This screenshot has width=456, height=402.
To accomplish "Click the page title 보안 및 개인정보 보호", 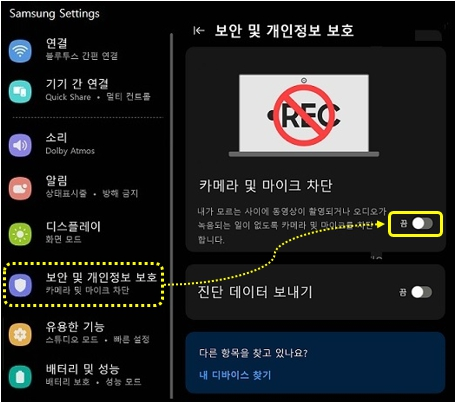I will tap(284, 31).
